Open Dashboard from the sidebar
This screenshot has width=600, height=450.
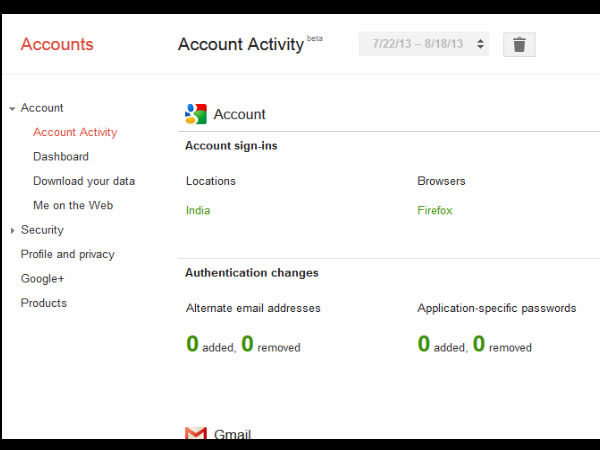coord(61,157)
